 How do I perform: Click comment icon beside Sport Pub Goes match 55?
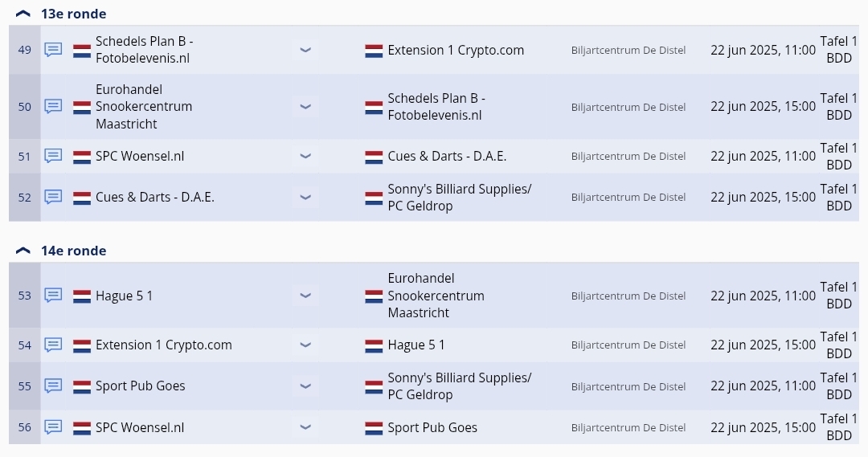[53, 386]
